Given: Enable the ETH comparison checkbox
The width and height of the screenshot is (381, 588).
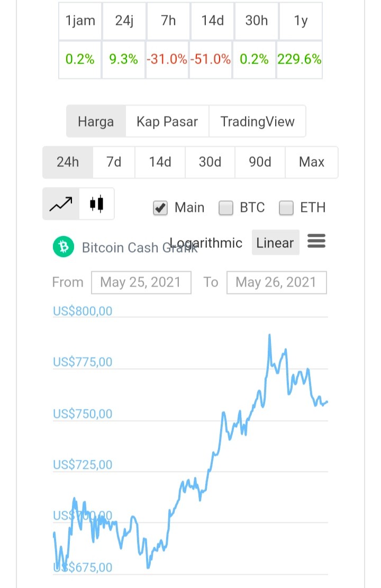Looking at the screenshot, I should [286, 208].
